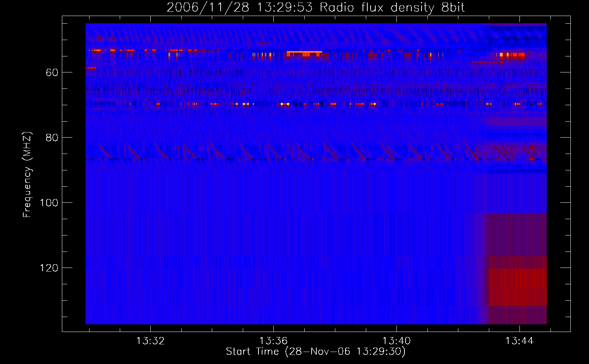Click the 13:36 time tick label
Image resolution: width=589 pixels, height=364 pixels.
(273, 341)
